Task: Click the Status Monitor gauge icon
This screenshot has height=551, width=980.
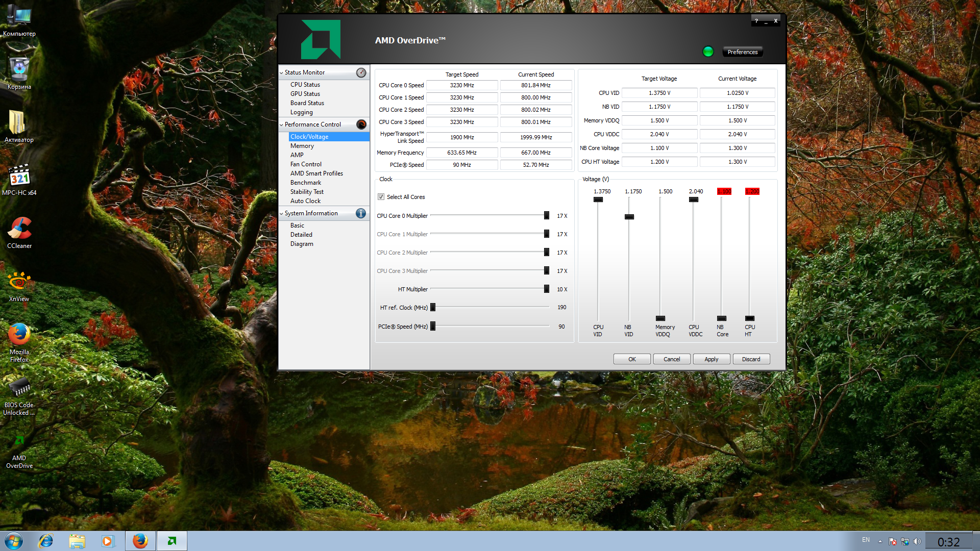Action: click(x=361, y=72)
